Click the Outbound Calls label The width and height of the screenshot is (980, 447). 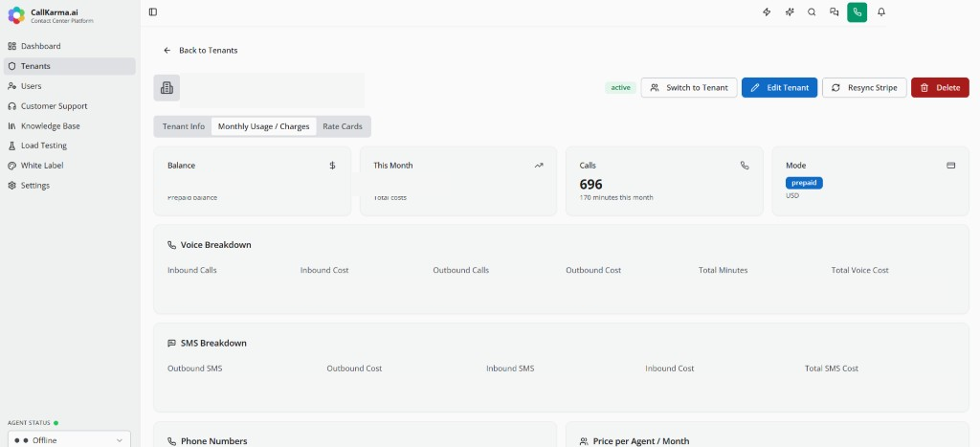(x=460, y=270)
